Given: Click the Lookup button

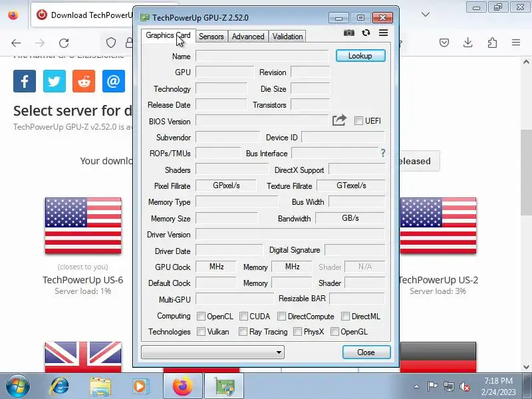Looking at the screenshot, I should pos(360,56).
